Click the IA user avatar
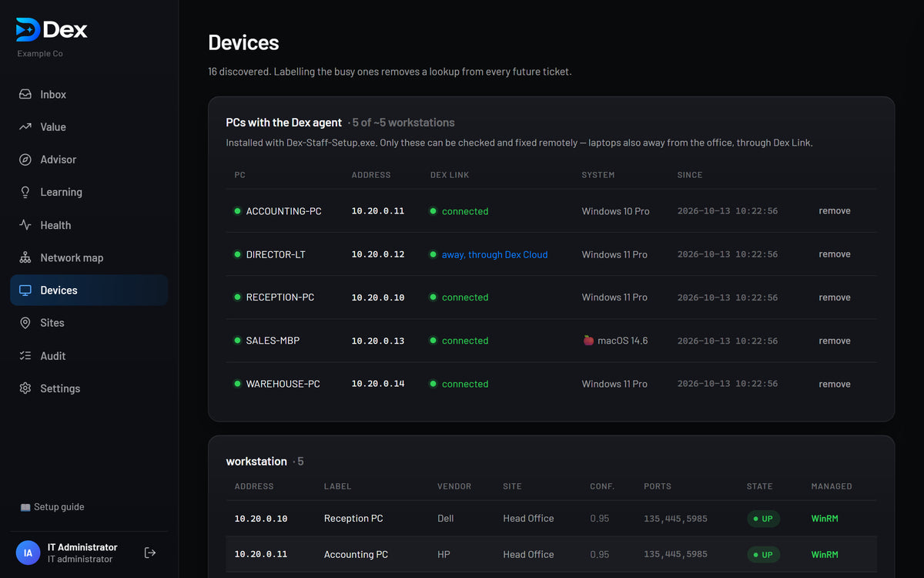 [x=28, y=553]
